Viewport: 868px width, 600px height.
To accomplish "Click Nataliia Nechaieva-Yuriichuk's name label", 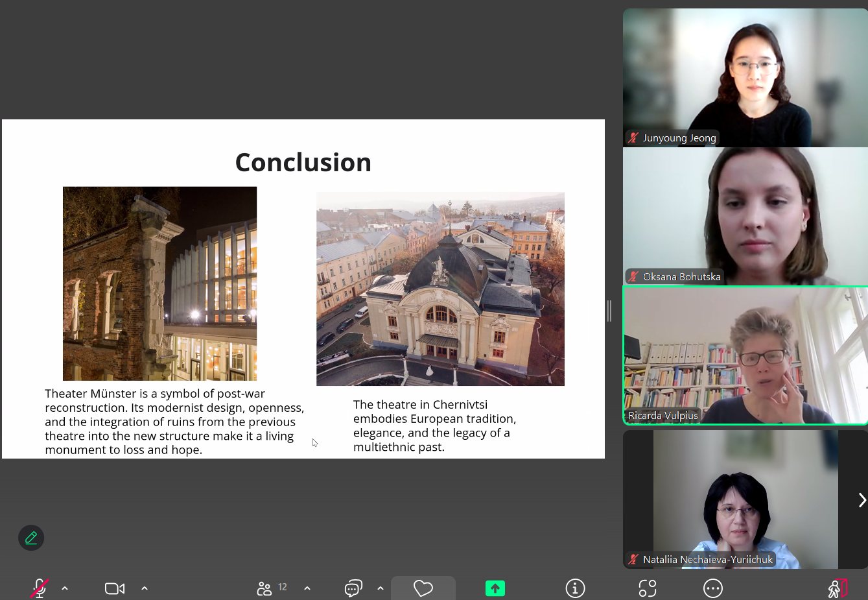I will (707, 559).
